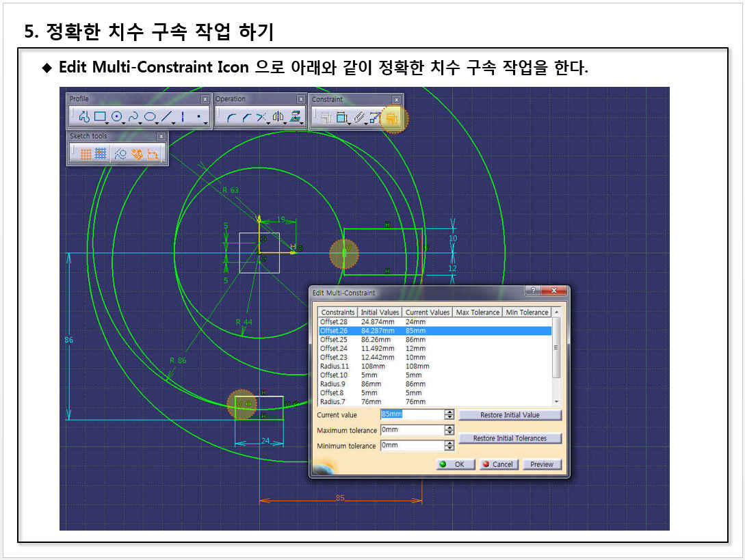Screen dimensions: 745x560
Task: Open the Spline tool flyout arrow
Action: click(x=140, y=123)
